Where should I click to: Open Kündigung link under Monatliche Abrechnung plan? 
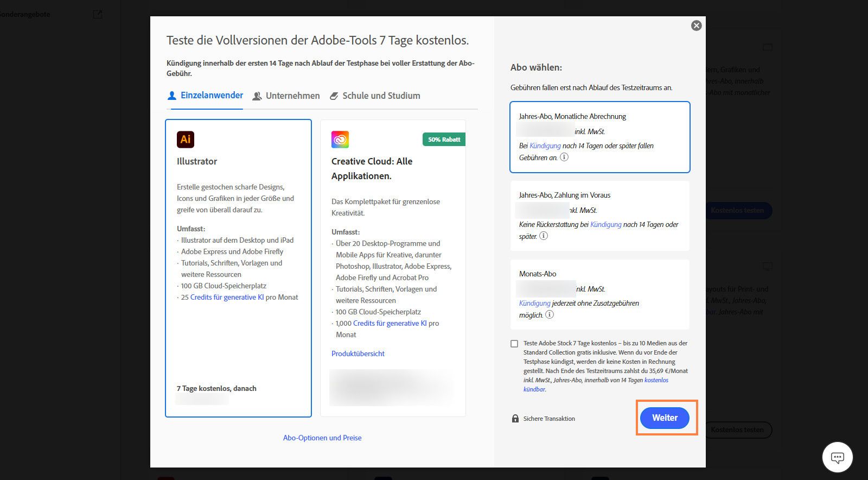pyautogui.click(x=545, y=146)
